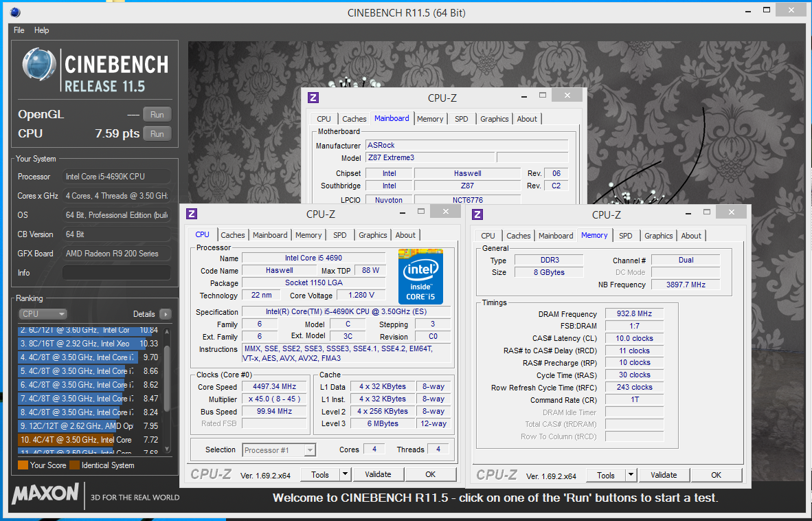
Task: Click Validate in CPU-Z Memory window
Action: pyautogui.click(x=664, y=475)
